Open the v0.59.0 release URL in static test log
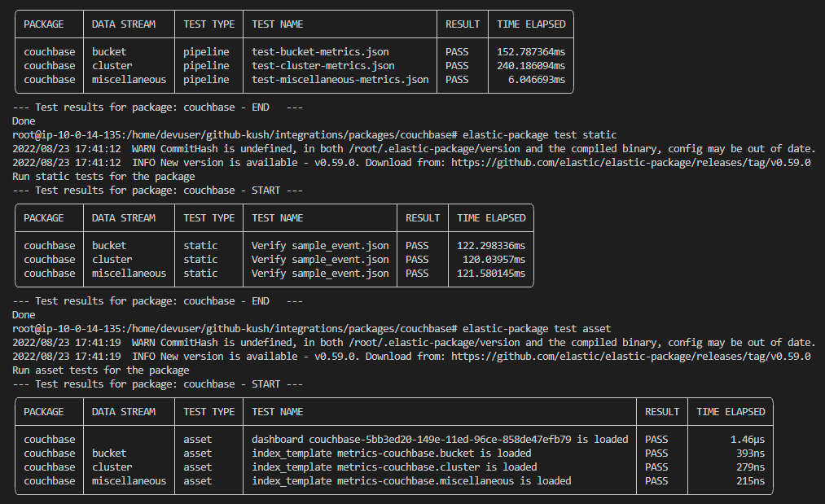825x504 pixels. click(631, 163)
